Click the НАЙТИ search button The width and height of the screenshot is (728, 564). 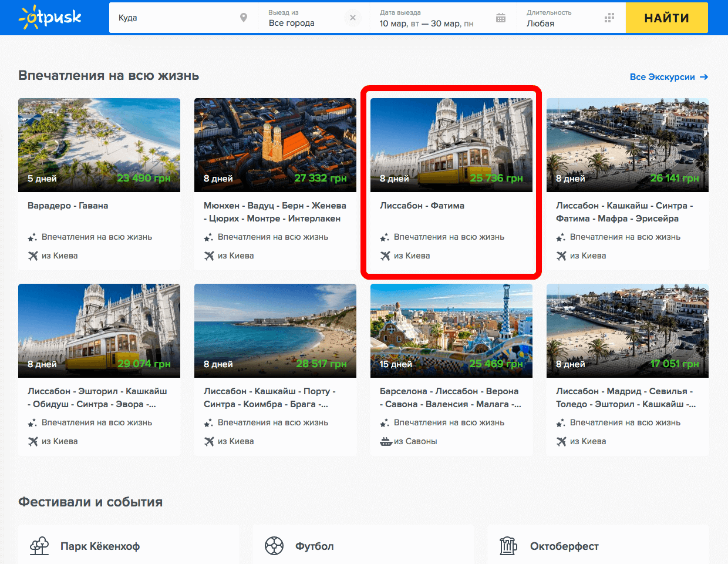667,18
